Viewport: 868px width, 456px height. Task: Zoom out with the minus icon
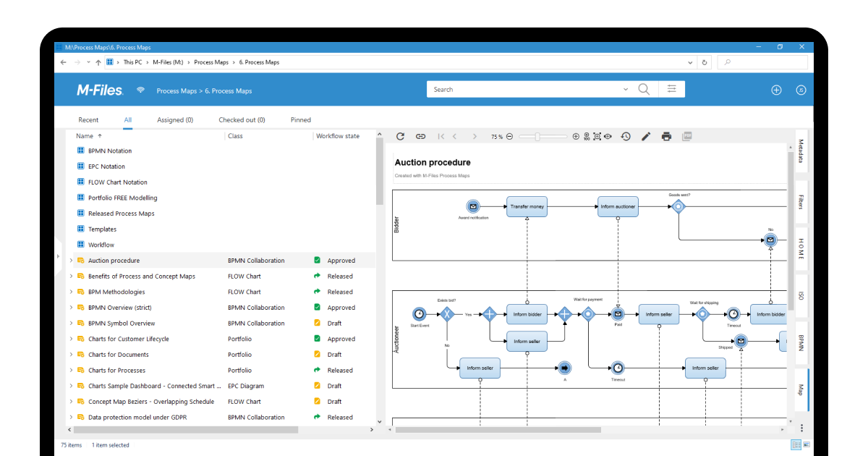[x=509, y=136]
